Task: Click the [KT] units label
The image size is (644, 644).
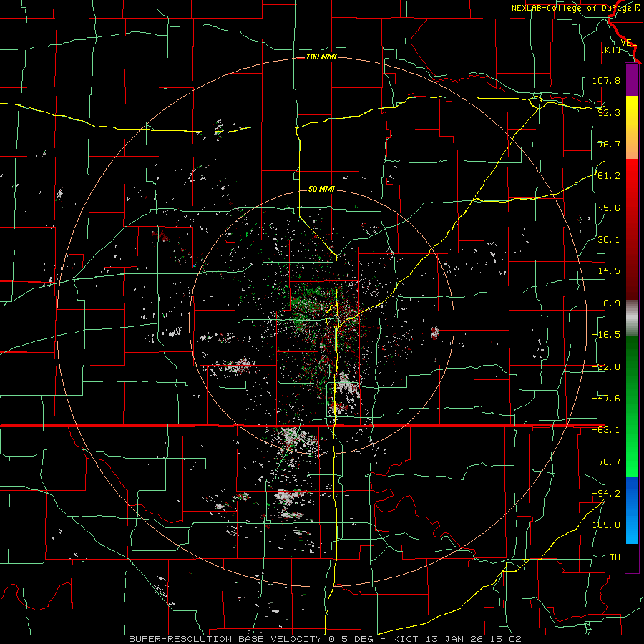Action: (x=611, y=49)
